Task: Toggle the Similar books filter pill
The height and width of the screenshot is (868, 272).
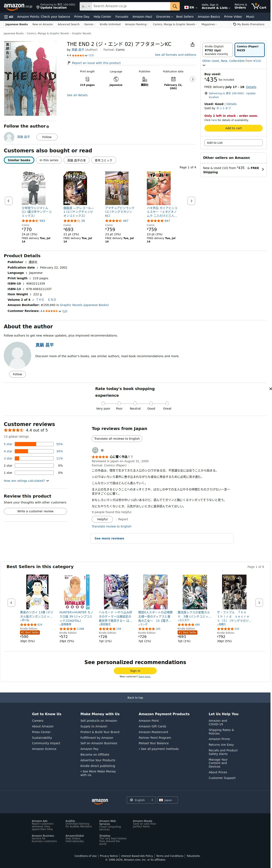Action: pyautogui.click(x=19, y=160)
